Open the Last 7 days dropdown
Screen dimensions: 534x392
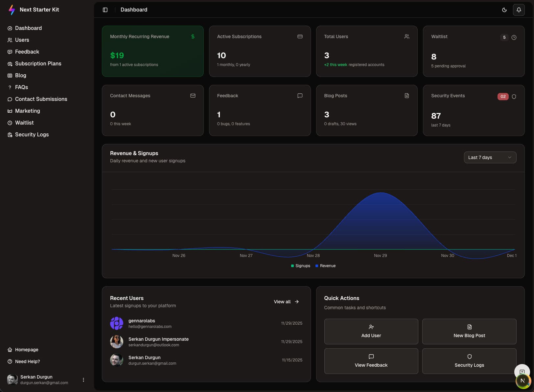pyautogui.click(x=490, y=157)
